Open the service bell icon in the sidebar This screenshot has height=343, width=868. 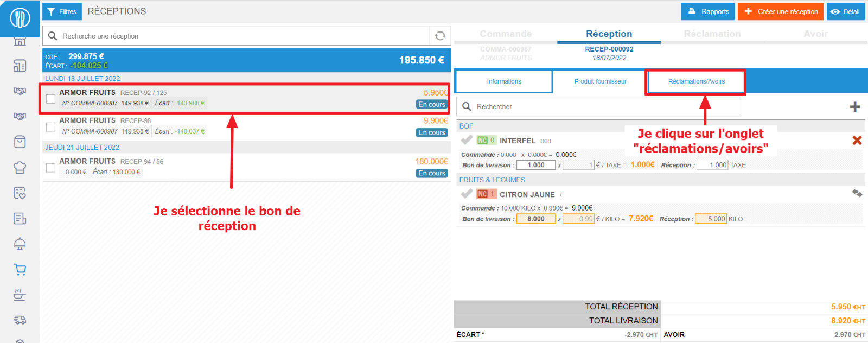pyautogui.click(x=20, y=244)
